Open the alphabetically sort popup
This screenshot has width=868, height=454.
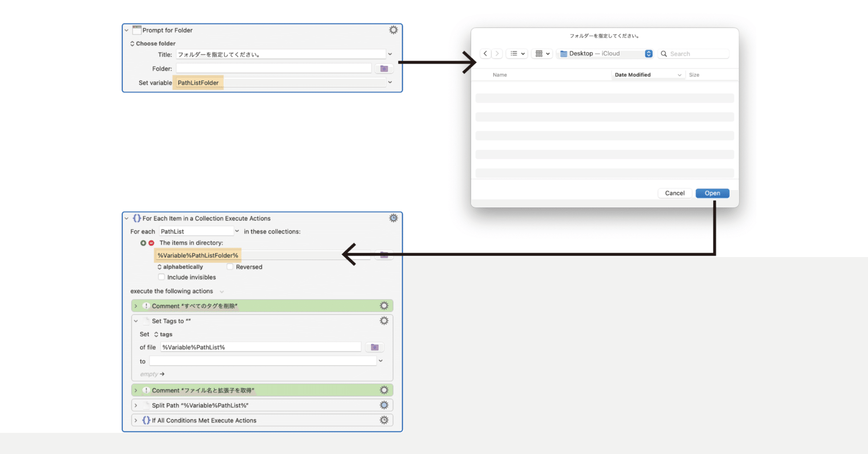(180, 267)
